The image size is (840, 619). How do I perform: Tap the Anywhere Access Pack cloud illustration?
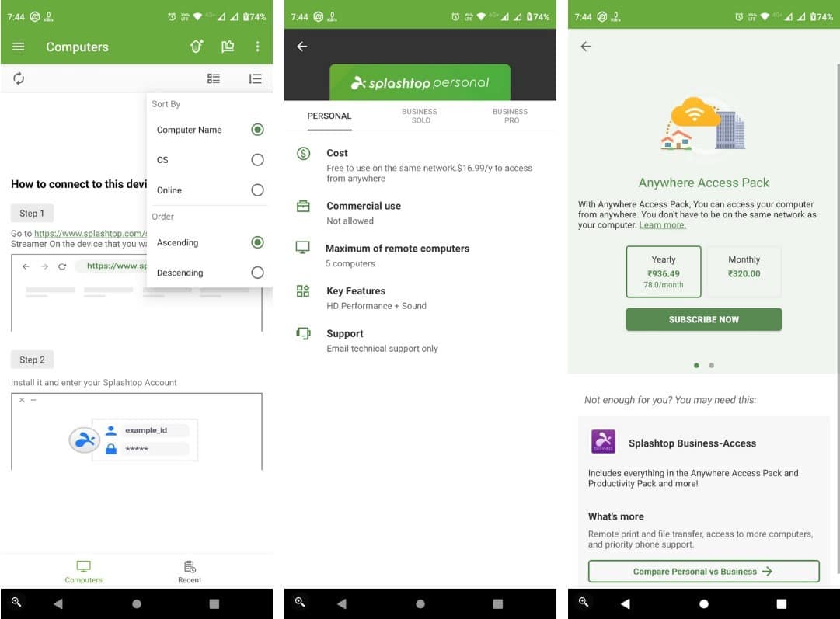pos(703,123)
